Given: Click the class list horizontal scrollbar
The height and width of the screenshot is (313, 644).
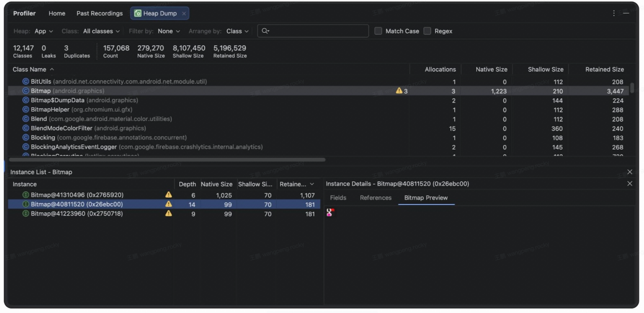Looking at the screenshot, I should pyautogui.click(x=167, y=160).
